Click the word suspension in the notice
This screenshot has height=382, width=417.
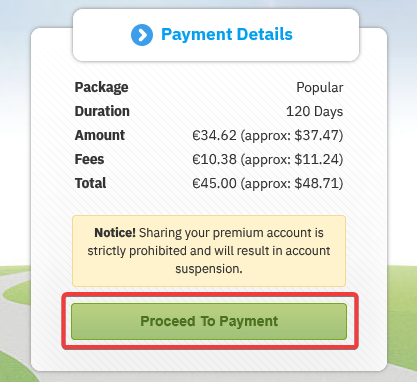pyautogui.click(x=209, y=269)
